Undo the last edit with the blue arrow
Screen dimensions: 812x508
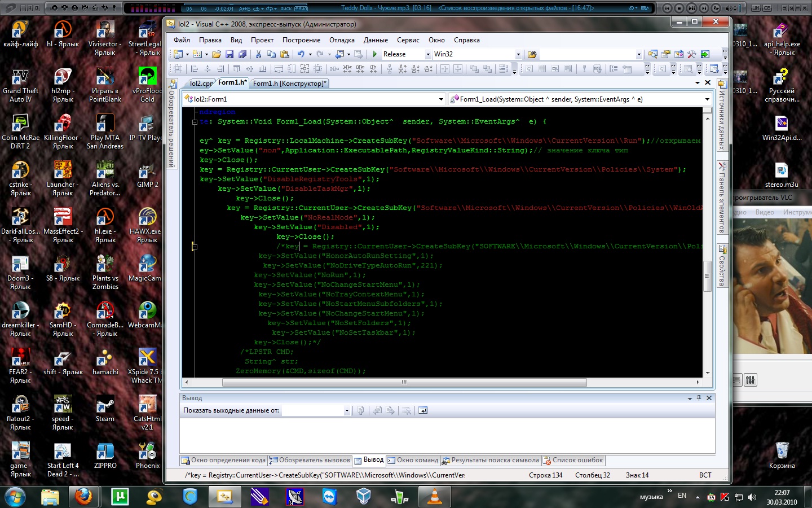pyautogui.click(x=301, y=54)
